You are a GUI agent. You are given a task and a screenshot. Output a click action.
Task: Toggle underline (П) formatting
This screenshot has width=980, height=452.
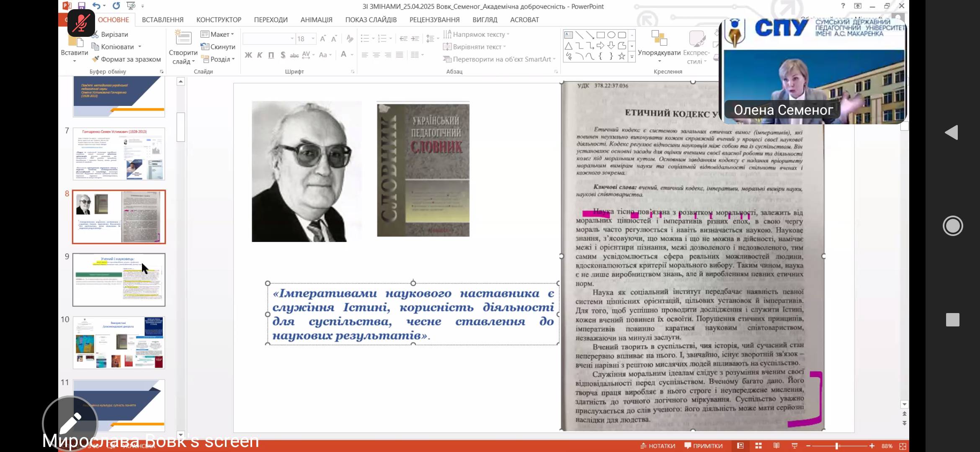coord(271,55)
